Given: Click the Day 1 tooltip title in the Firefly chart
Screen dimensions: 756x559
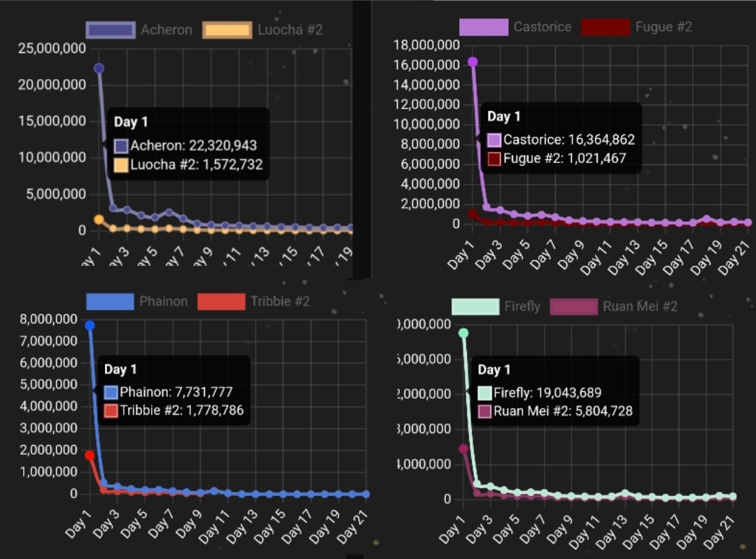Looking at the screenshot, I should coord(494,369).
